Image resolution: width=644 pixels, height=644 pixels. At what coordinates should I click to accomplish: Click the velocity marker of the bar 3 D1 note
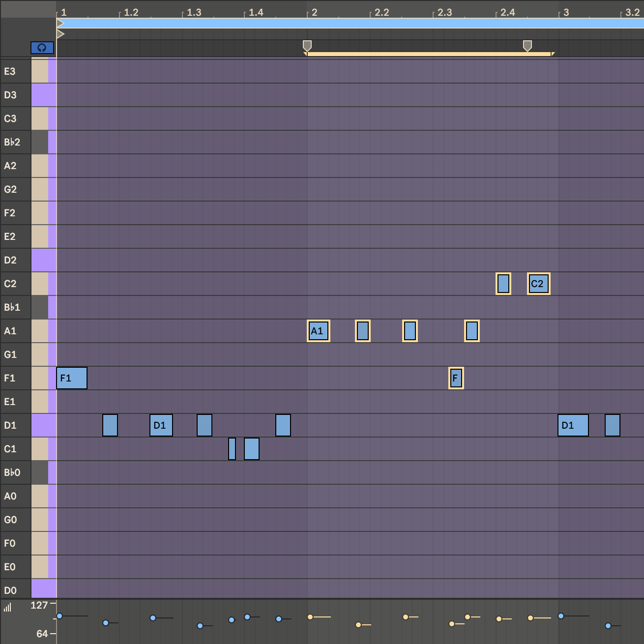[561, 616]
